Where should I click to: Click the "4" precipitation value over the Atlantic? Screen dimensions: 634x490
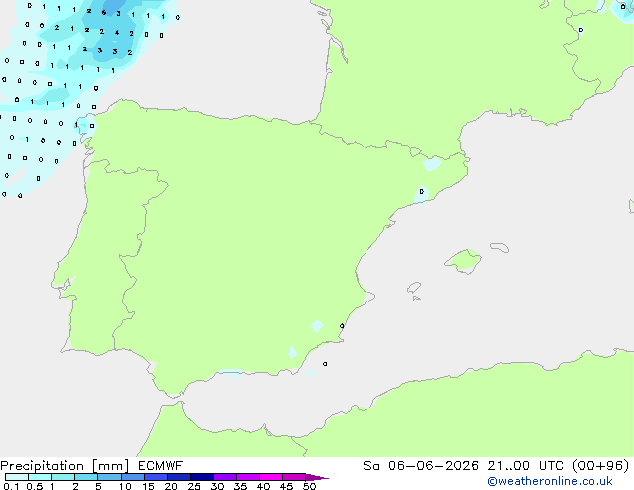point(117,32)
